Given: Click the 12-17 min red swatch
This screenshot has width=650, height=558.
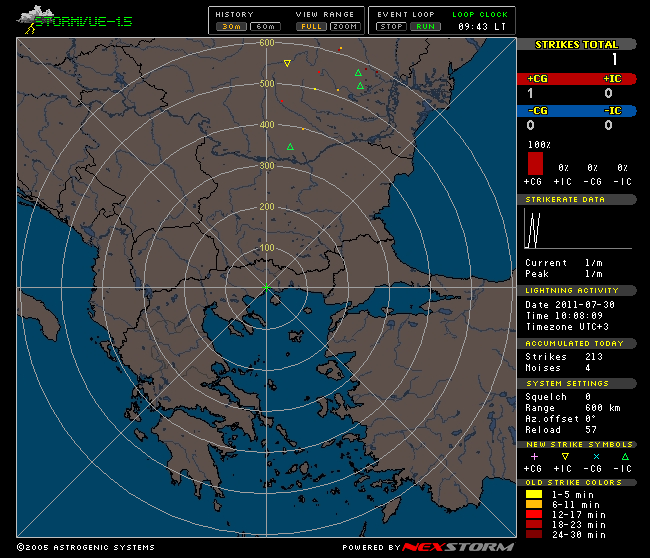Looking at the screenshot, I should click(x=534, y=514).
